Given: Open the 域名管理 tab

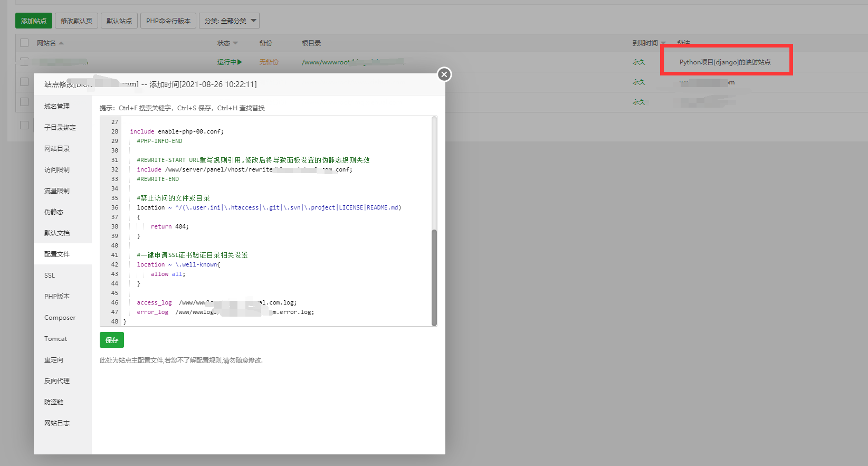Looking at the screenshot, I should (63, 106).
